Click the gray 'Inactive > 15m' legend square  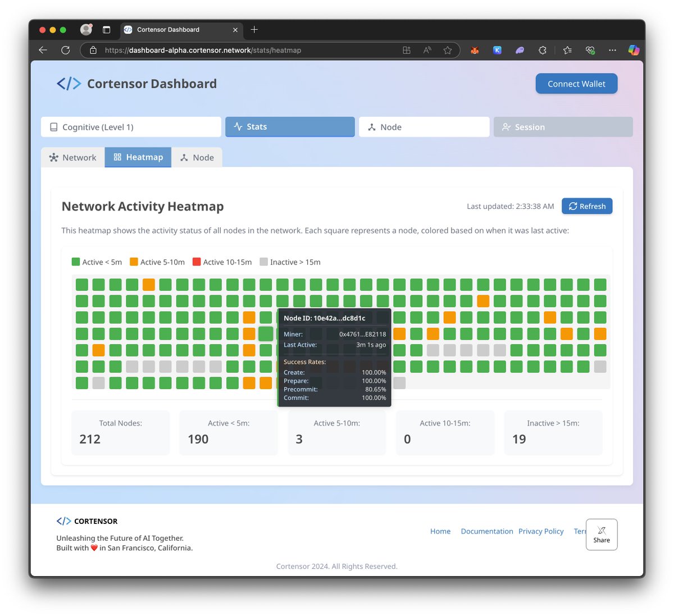[263, 262]
